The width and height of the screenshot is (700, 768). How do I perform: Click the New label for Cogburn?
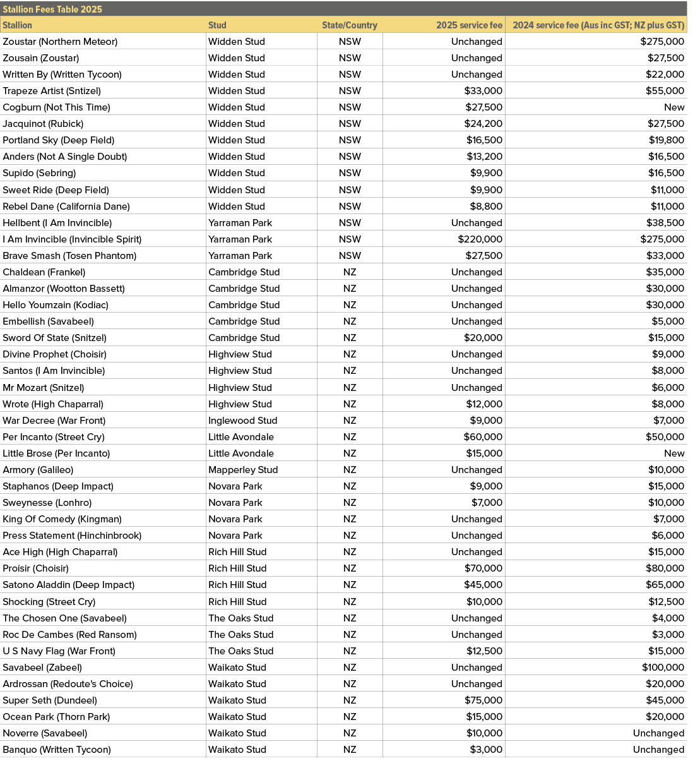(674, 107)
